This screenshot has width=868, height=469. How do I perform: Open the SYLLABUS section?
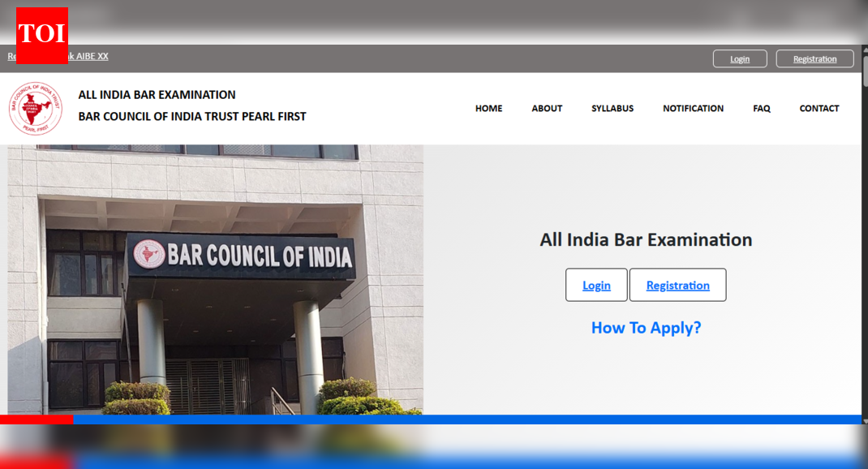tap(612, 108)
